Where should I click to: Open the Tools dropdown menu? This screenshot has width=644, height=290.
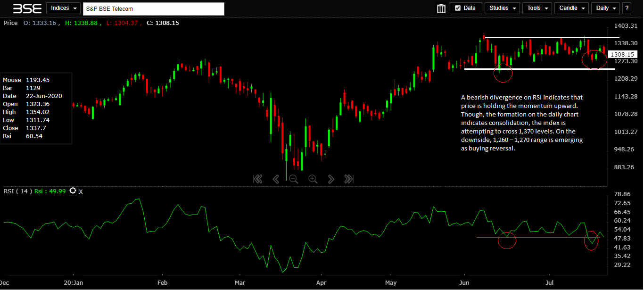click(537, 8)
